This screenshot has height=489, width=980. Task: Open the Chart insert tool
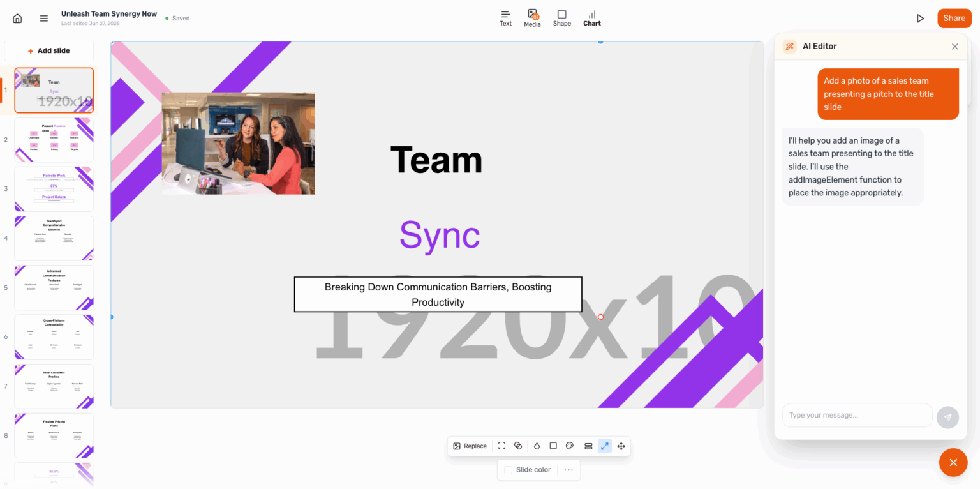[x=591, y=18]
